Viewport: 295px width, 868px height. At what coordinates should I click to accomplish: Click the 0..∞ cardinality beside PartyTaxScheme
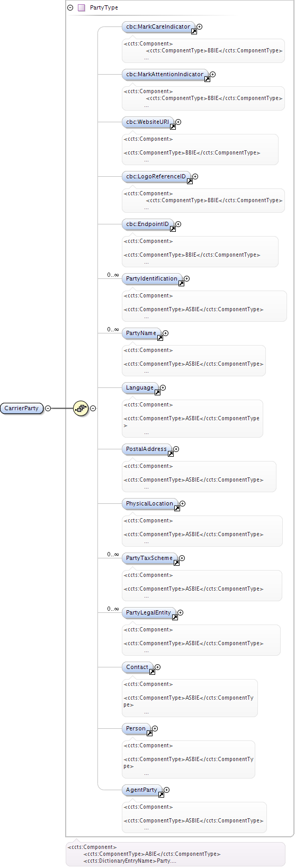[x=113, y=555]
